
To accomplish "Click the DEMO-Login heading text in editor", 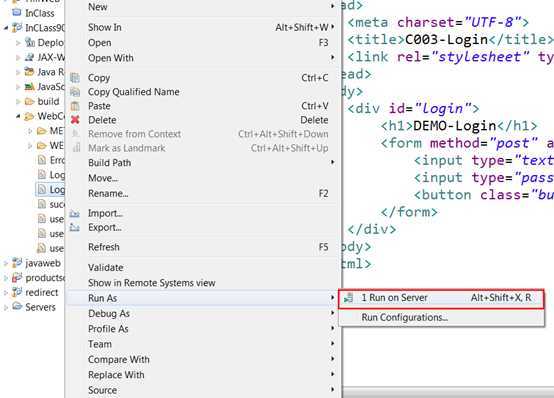I will click(x=455, y=126).
